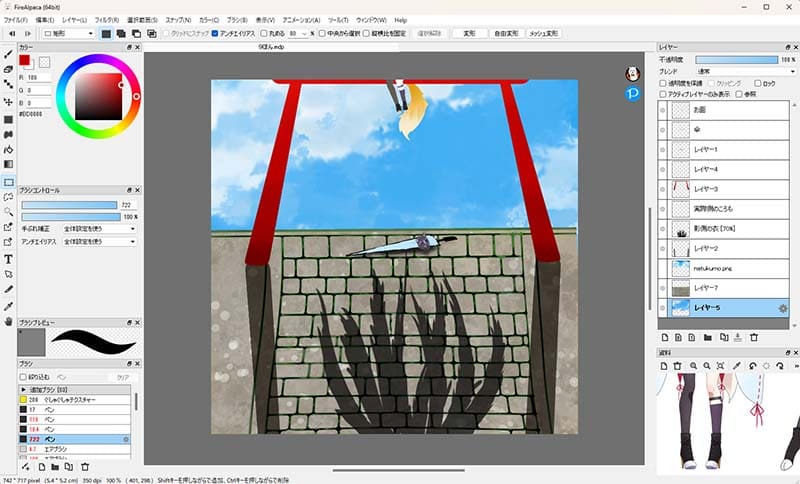
Task: Open the ブレンド mode dropdown
Action: 745,71
